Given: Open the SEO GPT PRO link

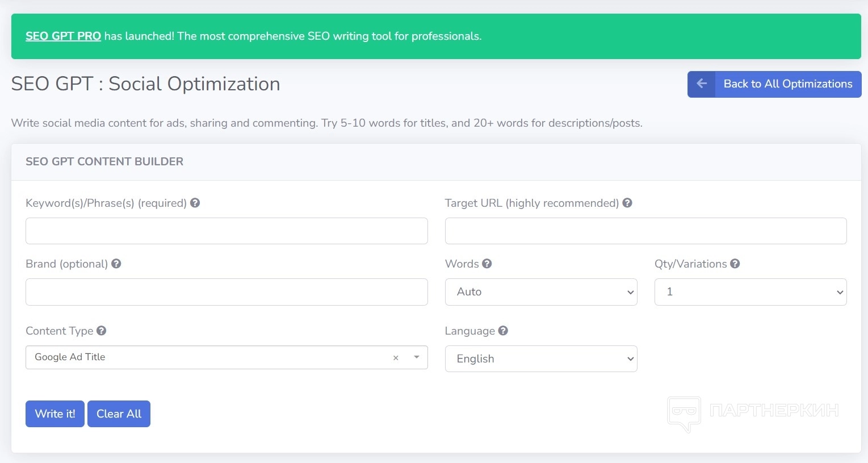Looking at the screenshot, I should pyautogui.click(x=63, y=36).
